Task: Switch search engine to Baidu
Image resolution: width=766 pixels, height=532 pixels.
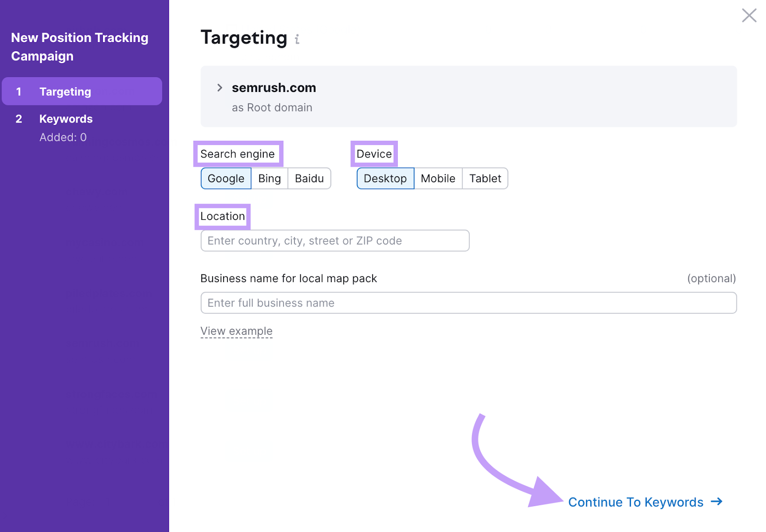Action: coord(309,179)
